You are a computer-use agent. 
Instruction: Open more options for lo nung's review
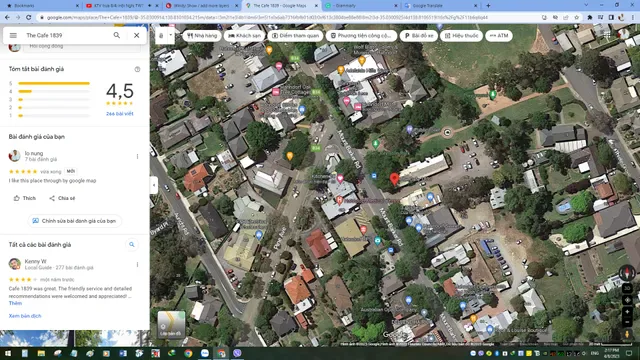tap(137, 156)
